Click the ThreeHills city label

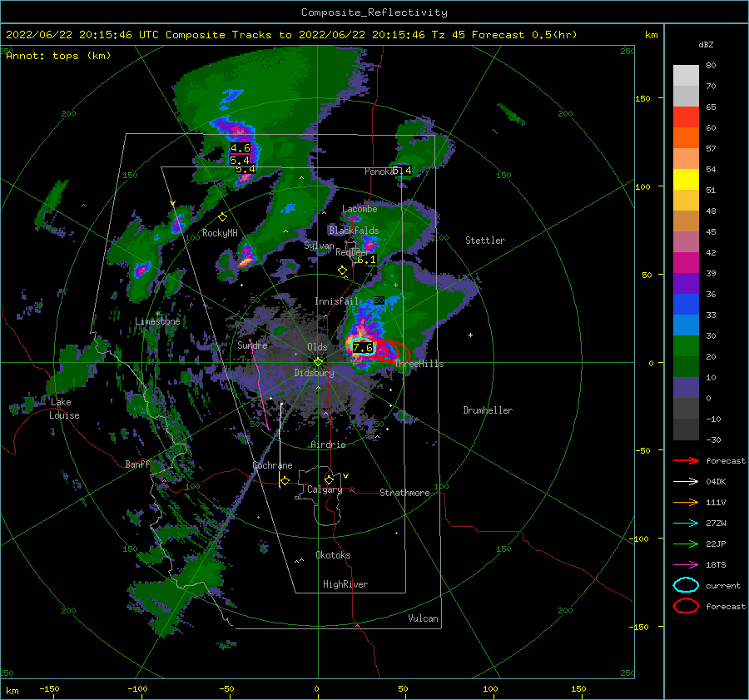click(419, 364)
